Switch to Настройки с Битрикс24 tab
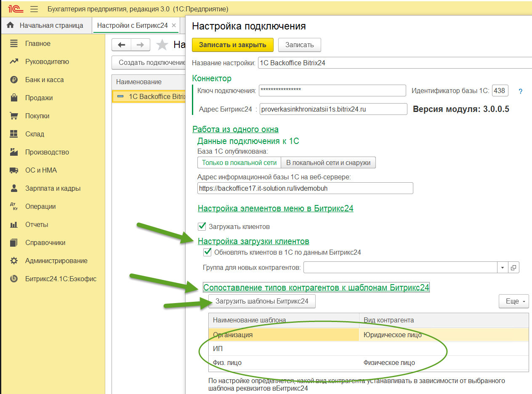 point(136,25)
